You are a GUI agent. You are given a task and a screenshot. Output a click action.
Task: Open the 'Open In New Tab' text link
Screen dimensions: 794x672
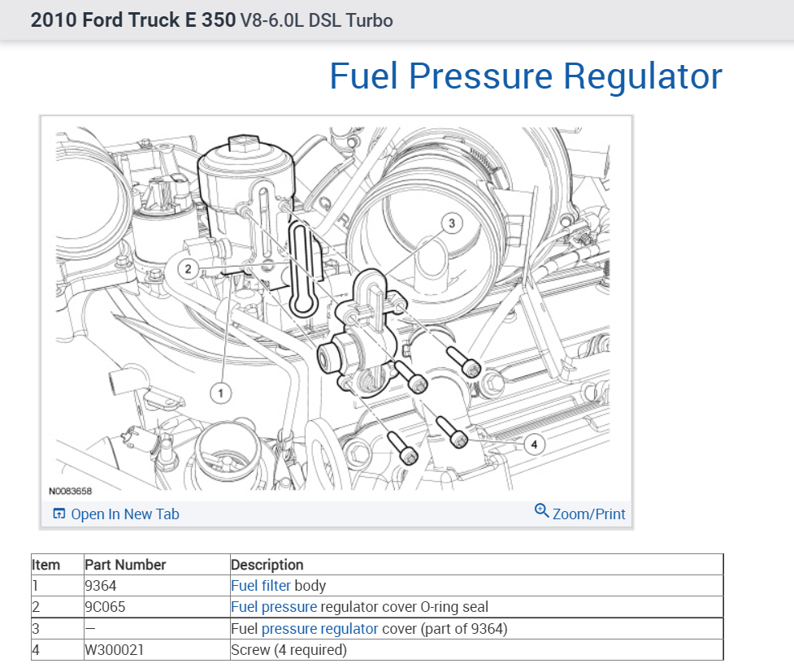(x=125, y=514)
